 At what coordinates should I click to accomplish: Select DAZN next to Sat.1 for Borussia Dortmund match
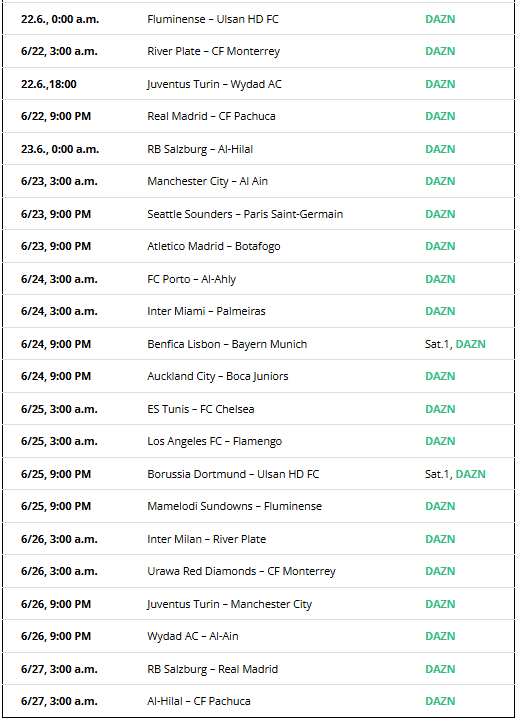pos(471,474)
